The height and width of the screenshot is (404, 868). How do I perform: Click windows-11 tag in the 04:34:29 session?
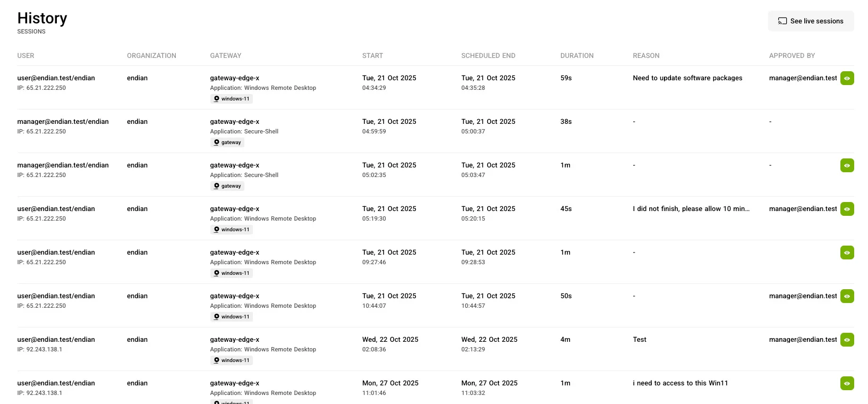pyautogui.click(x=231, y=99)
